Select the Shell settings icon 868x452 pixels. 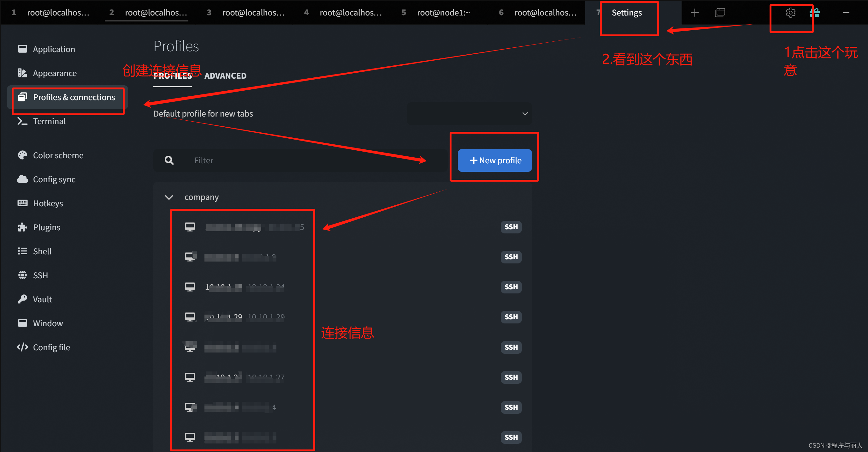[x=22, y=251]
